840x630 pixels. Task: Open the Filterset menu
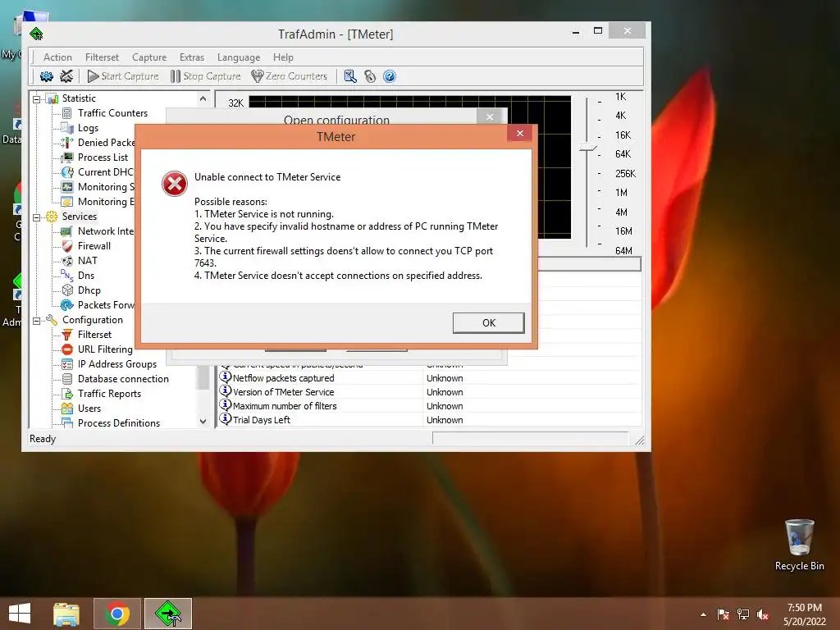[102, 57]
